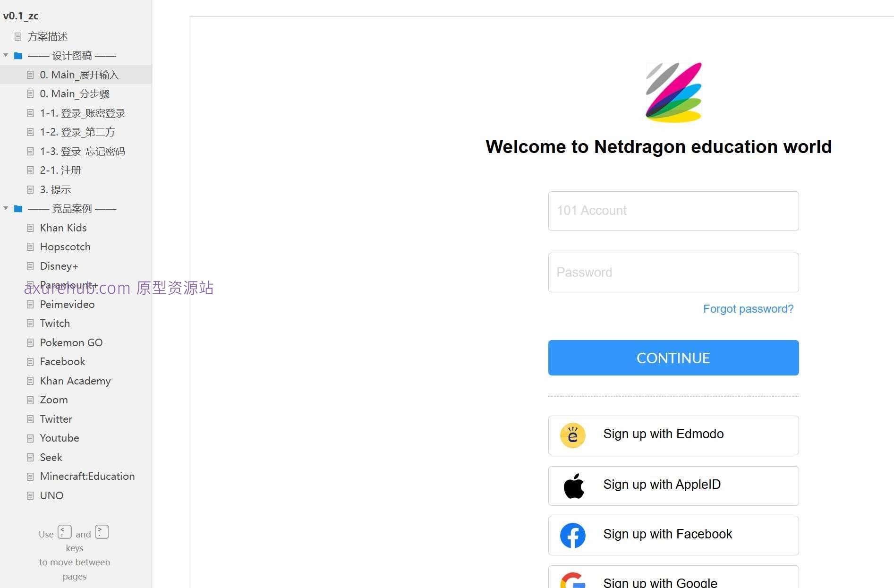Select the Minecraft:Education page
The width and height of the screenshot is (894, 588).
click(87, 476)
